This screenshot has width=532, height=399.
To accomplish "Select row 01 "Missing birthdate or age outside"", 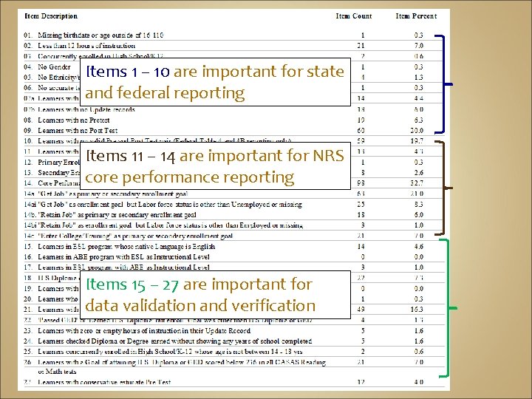I will pos(234,35).
